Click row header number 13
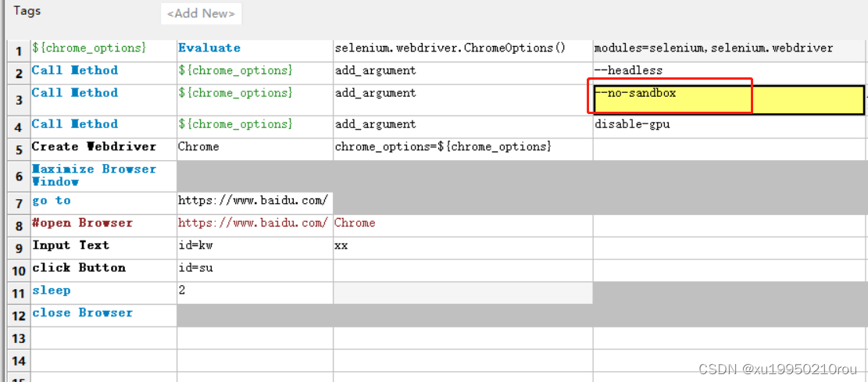This screenshot has width=868, height=382. (x=18, y=338)
